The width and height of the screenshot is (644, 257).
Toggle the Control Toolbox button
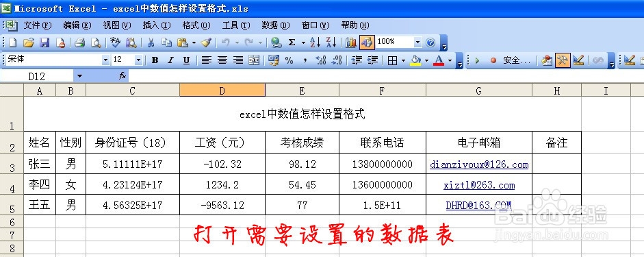click(x=563, y=60)
